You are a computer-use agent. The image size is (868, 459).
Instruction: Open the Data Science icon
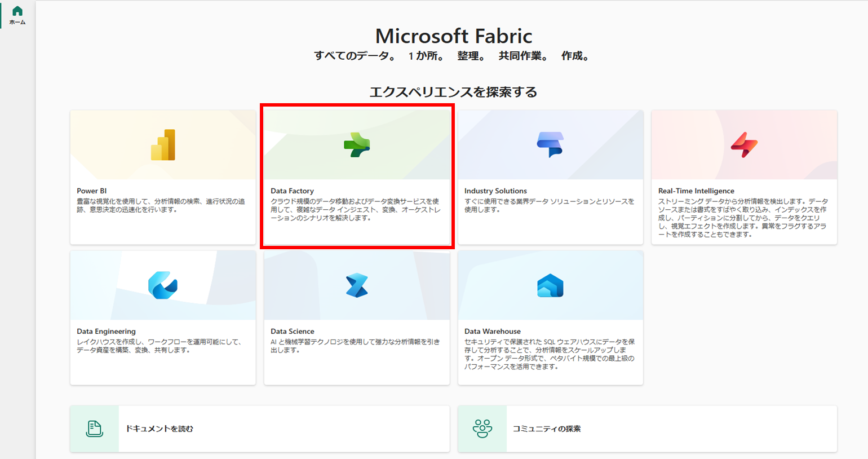[x=357, y=285]
